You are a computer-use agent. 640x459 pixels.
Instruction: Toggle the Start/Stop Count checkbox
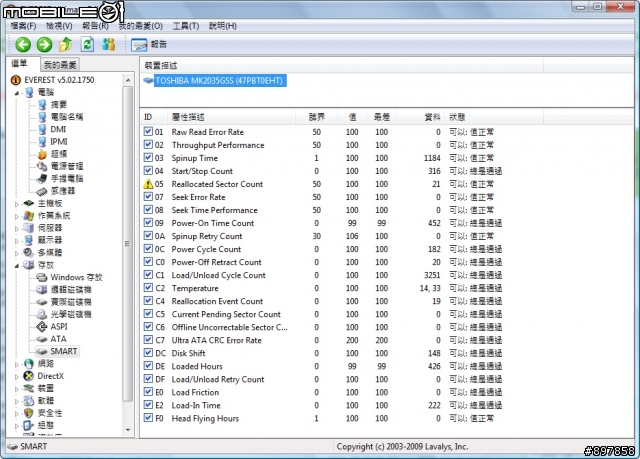[148, 171]
